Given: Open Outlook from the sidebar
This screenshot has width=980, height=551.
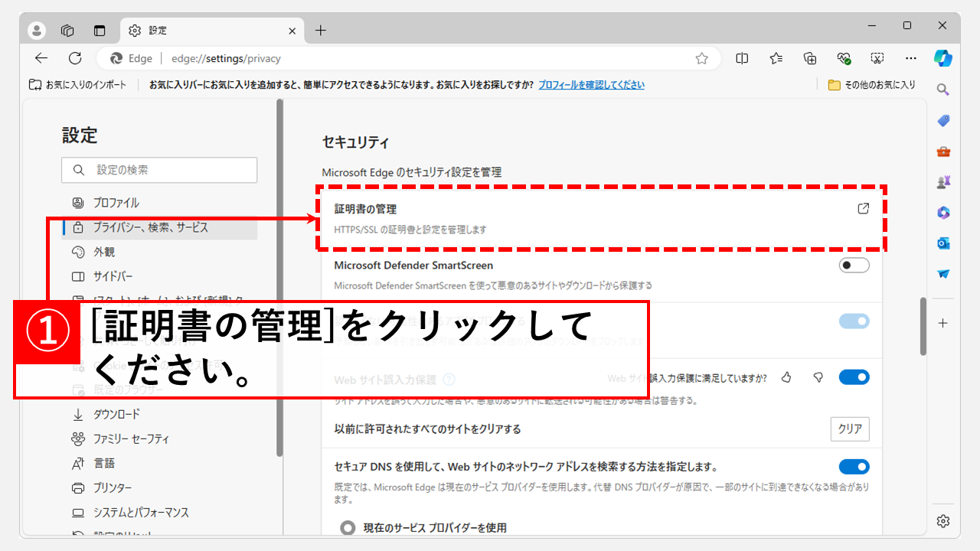Looking at the screenshot, I should pos(942,243).
